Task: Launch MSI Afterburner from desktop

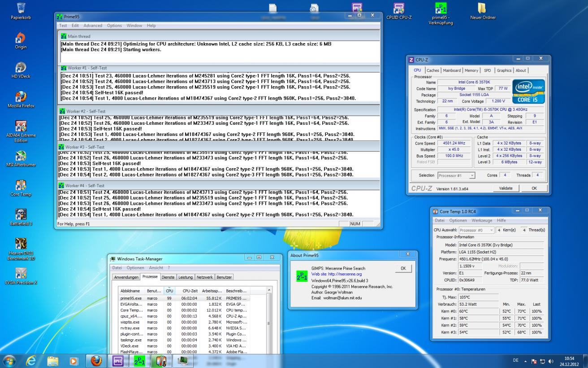Action: click(21, 158)
